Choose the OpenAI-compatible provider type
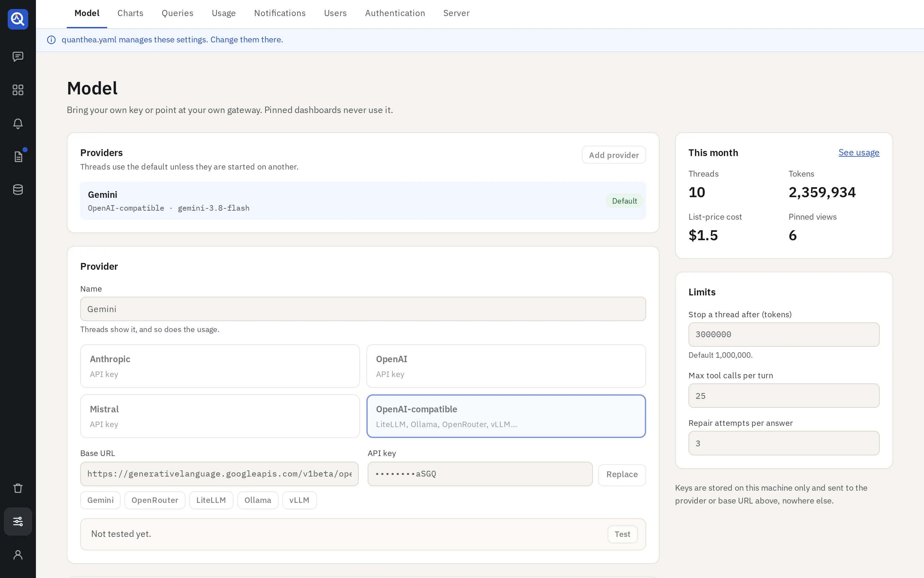The width and height of the screenshot is (924, 578). coord(506,416)
